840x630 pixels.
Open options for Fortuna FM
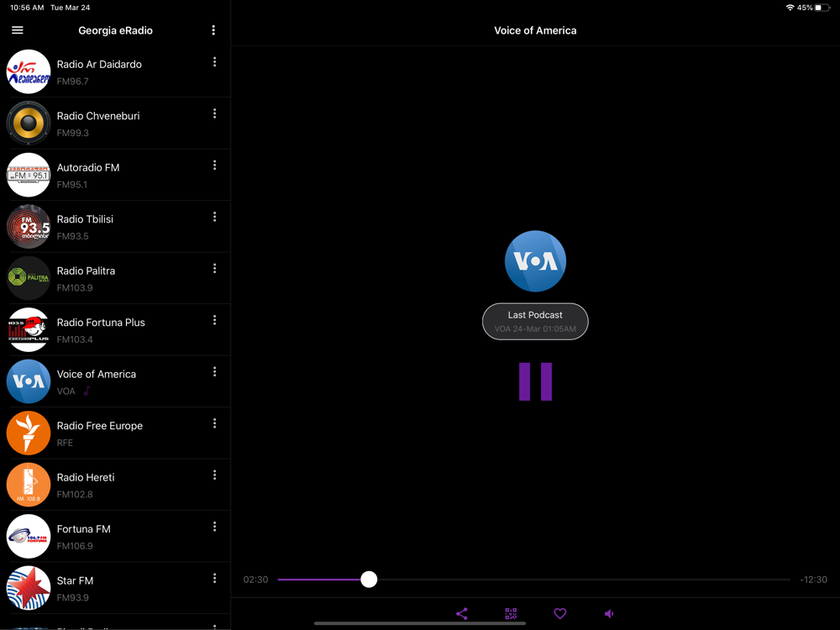215,527
